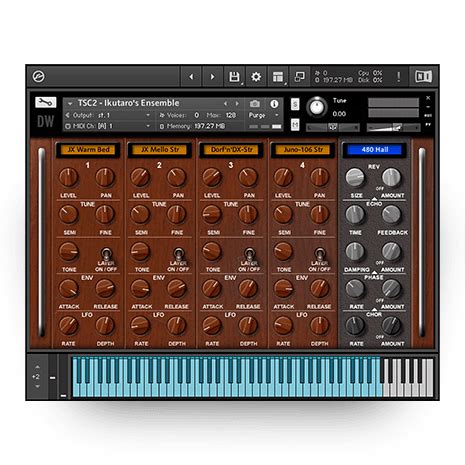Click the REV AMOUNT knob
465x465 pixels.
(391, 177)
